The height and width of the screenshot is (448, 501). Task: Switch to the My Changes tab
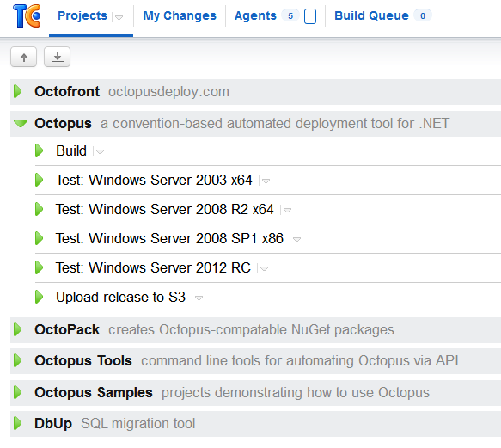coord(180,15)
